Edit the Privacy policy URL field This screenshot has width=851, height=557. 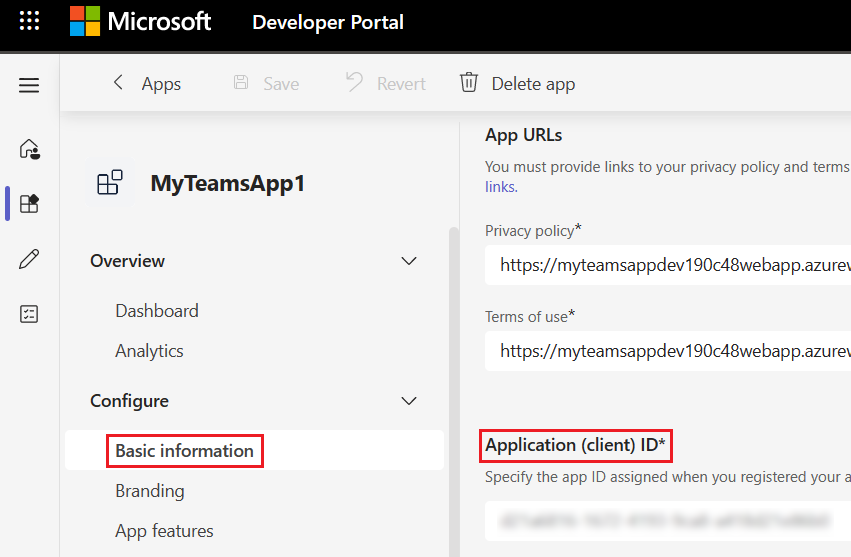(668, 265)
